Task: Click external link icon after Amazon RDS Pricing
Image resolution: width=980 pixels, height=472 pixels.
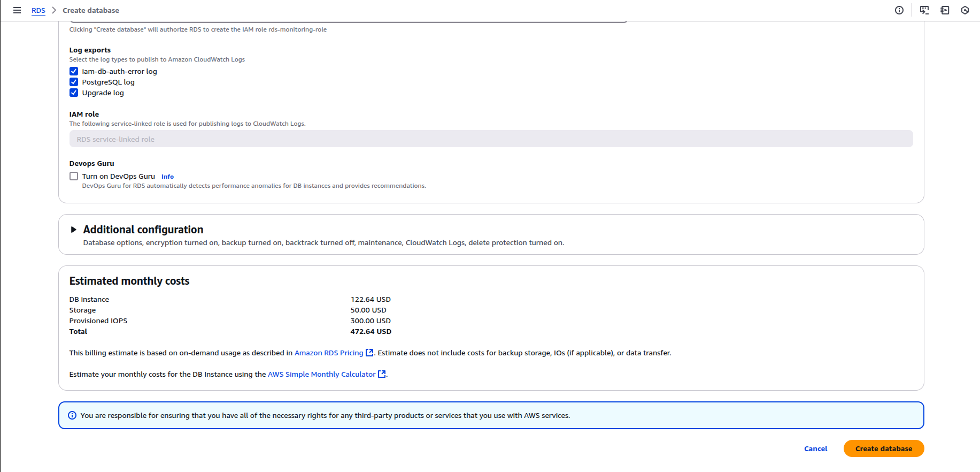Action: point(369,353)
